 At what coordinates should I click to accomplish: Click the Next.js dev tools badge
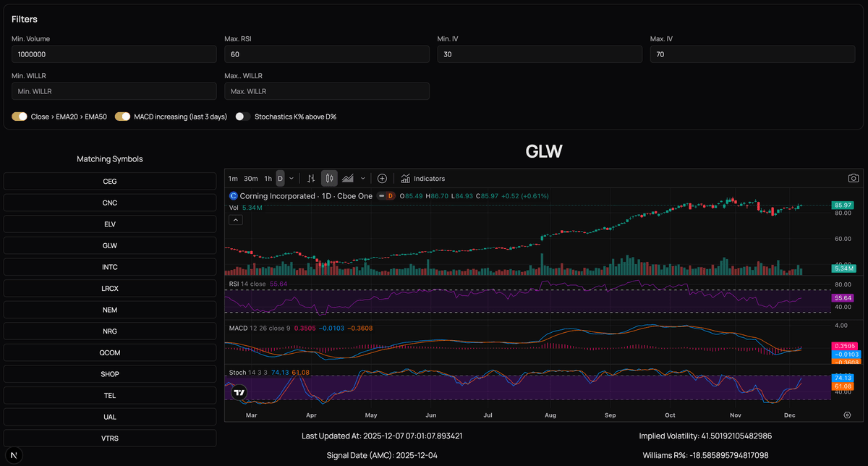pos(14,454)
